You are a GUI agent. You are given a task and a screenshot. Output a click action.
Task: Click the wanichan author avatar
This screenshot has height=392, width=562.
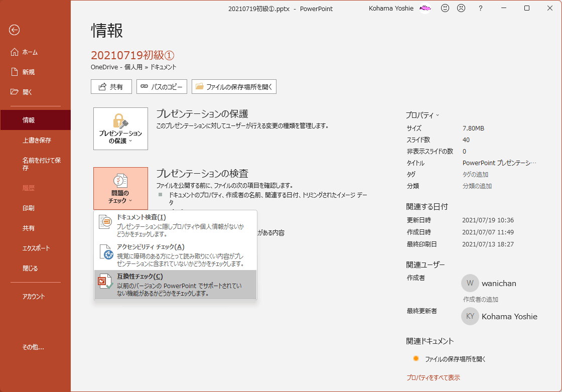click(470, 283)
